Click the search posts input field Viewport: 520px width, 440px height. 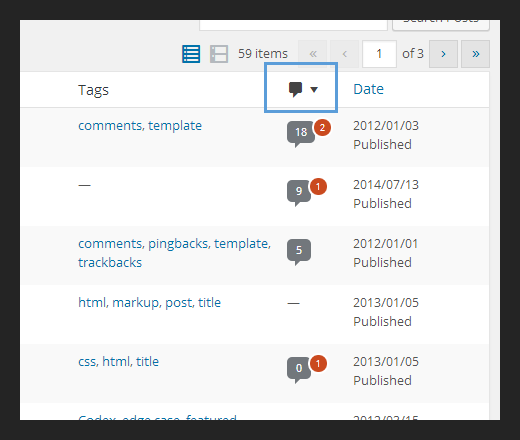293,25
